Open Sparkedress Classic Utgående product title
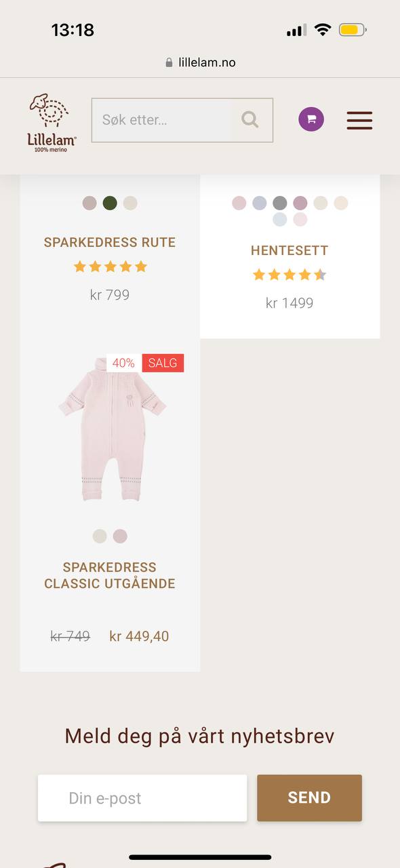The height and width of the screenshot is (868, 400). [x=110, y=575]
